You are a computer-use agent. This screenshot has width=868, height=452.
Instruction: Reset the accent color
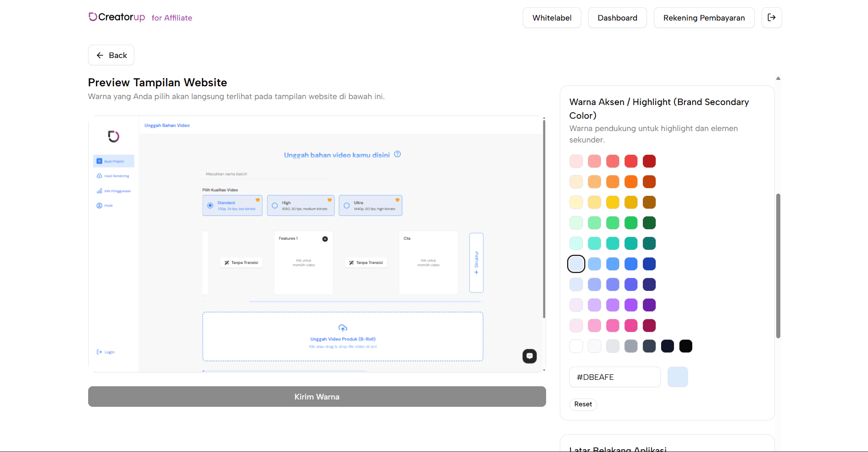tap(583, 404)
